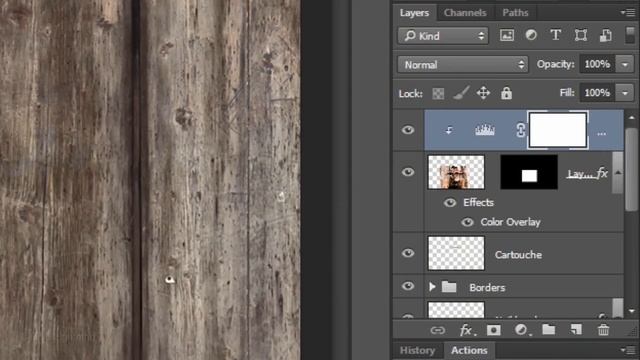Open the Normal blend mode dropdown
640x360 pixels.
(x=462, y=64)
